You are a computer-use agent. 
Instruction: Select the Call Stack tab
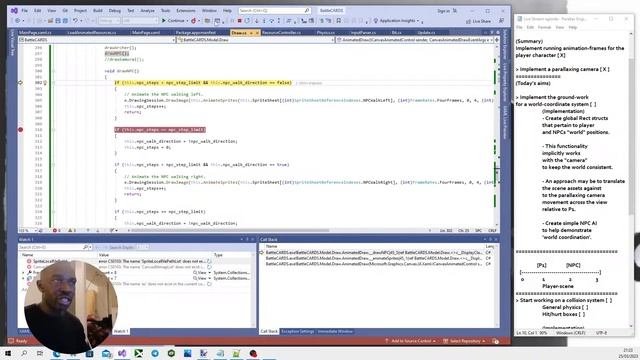(269, 331)
